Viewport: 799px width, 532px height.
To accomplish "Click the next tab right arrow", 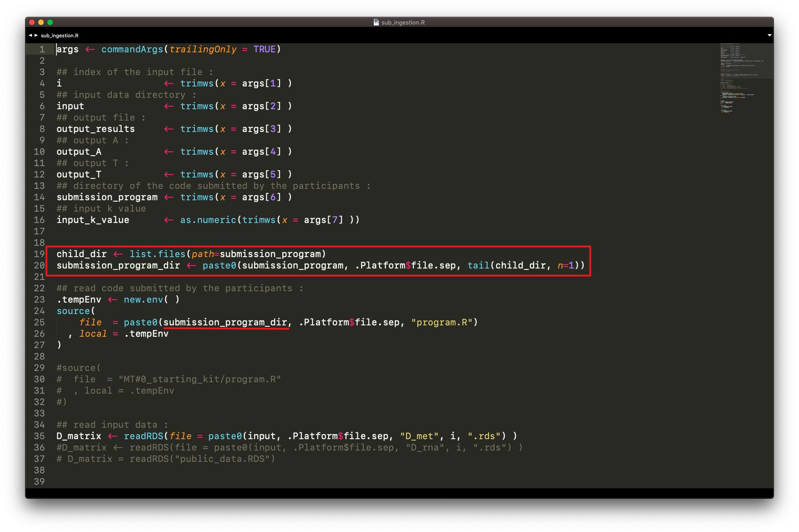I will coord(36,35).
